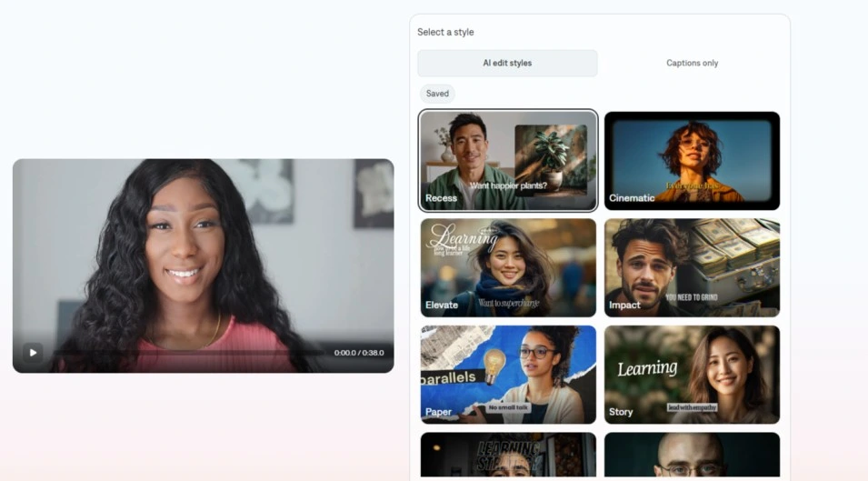Choose the Paper style thumbnail

pyautogui.click(x=508, y=375)
